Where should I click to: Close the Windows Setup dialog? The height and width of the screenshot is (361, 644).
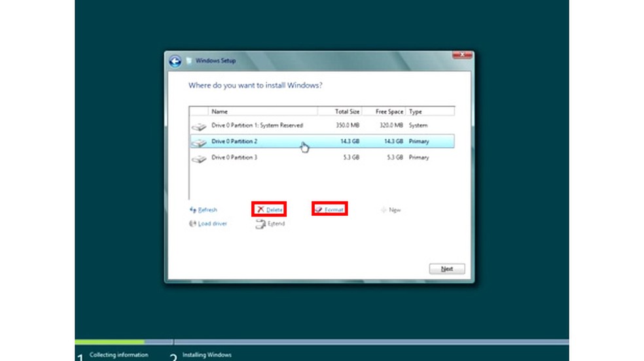point(462,54)
